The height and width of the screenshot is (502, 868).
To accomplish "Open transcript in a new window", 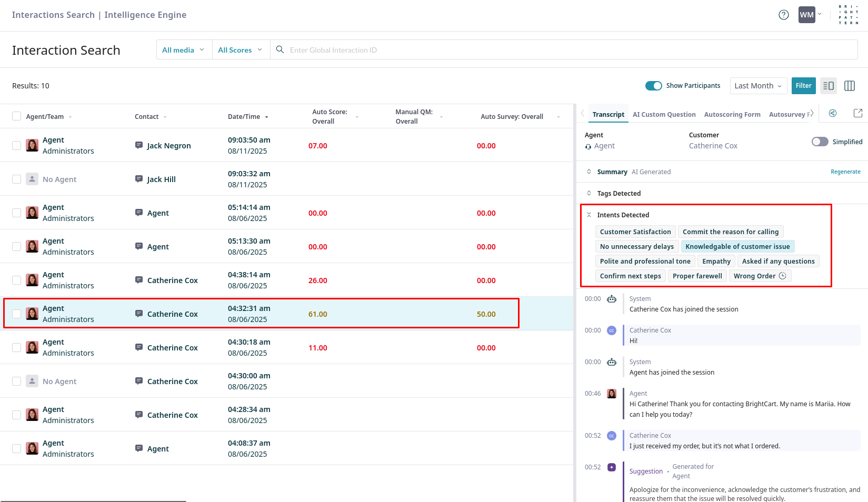I will 857,113.
